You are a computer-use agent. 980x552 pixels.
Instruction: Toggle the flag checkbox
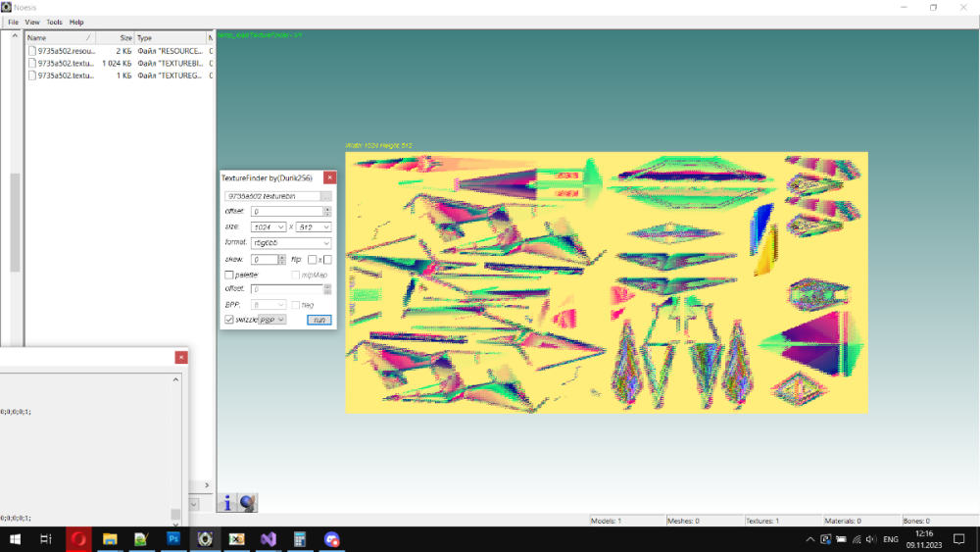point(295,305)
